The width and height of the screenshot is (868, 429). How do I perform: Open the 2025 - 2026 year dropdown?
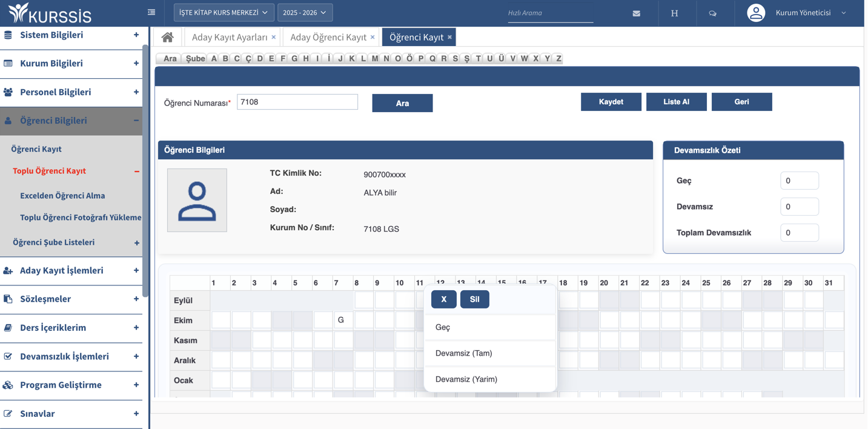305,13
